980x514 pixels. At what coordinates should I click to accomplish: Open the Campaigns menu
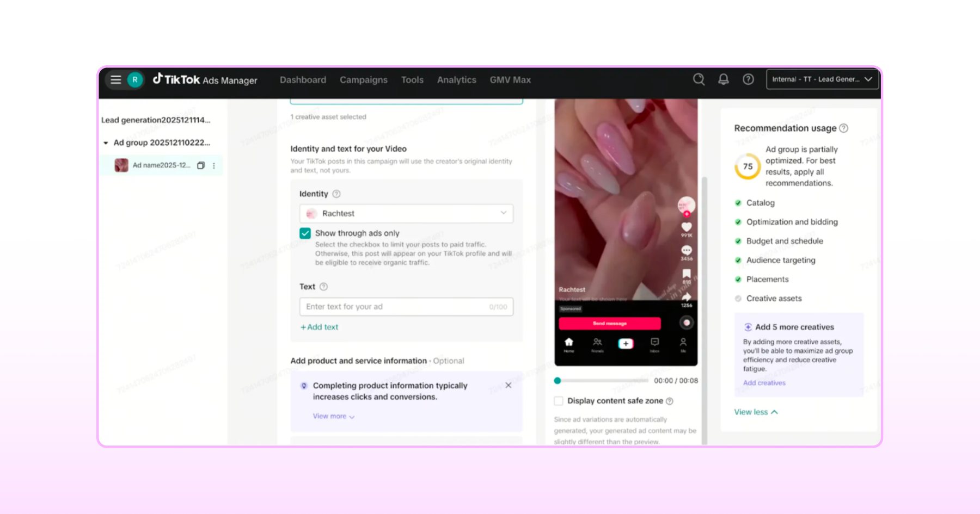[364, 79]
